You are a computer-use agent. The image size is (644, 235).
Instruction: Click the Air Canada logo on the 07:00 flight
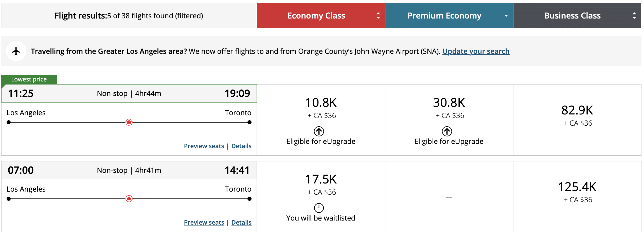(129, 199)
